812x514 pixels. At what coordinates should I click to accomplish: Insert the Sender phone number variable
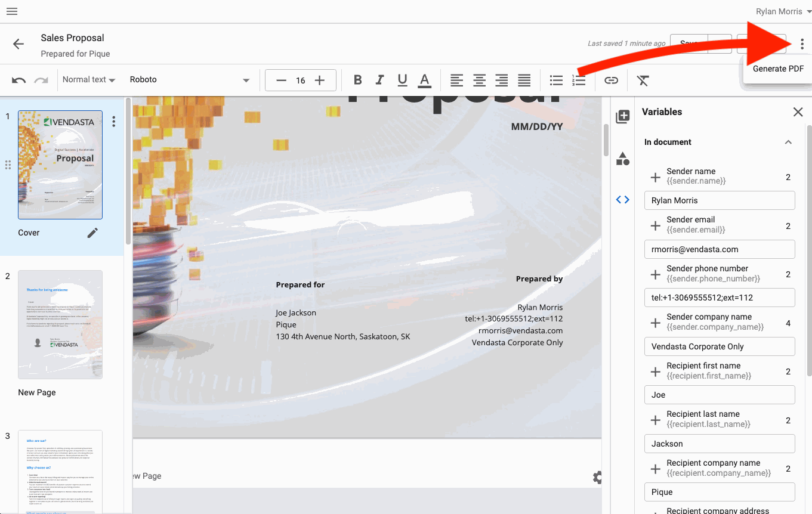[655, 274]
